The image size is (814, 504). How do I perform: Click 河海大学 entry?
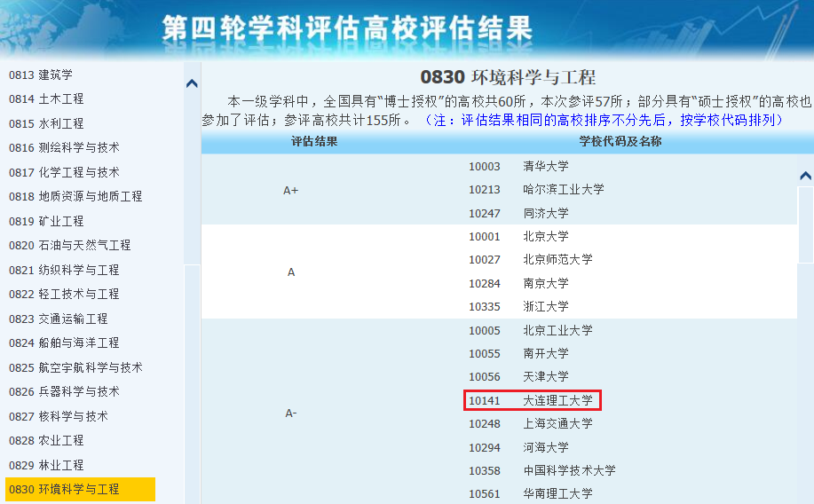pos(546,447)
